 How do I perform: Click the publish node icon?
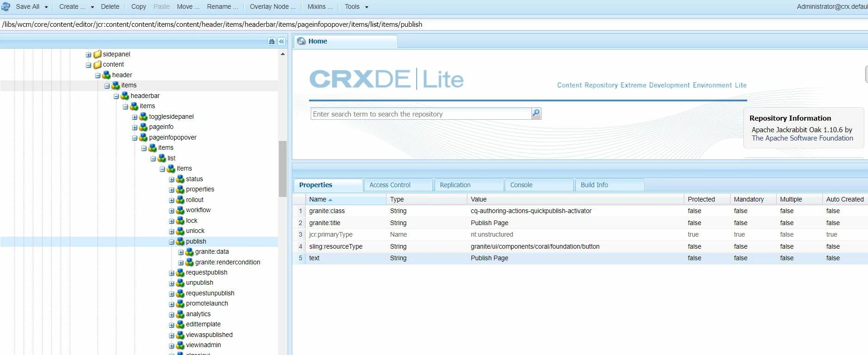point(181,241)
